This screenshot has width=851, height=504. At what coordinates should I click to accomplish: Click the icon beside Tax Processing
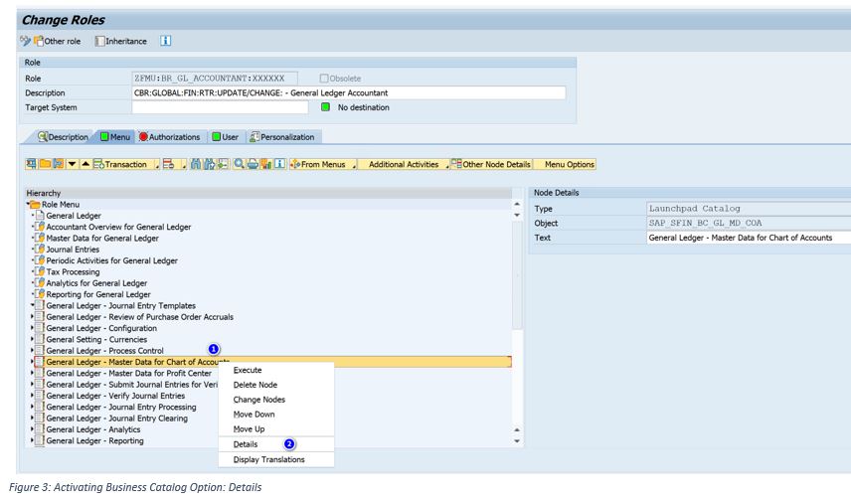tap(40, 271)
